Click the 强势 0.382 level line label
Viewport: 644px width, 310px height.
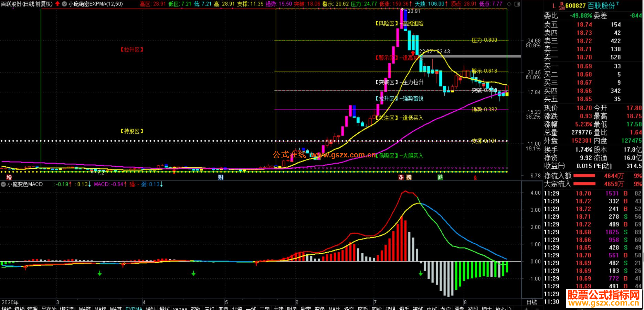[x=484, y=109]
